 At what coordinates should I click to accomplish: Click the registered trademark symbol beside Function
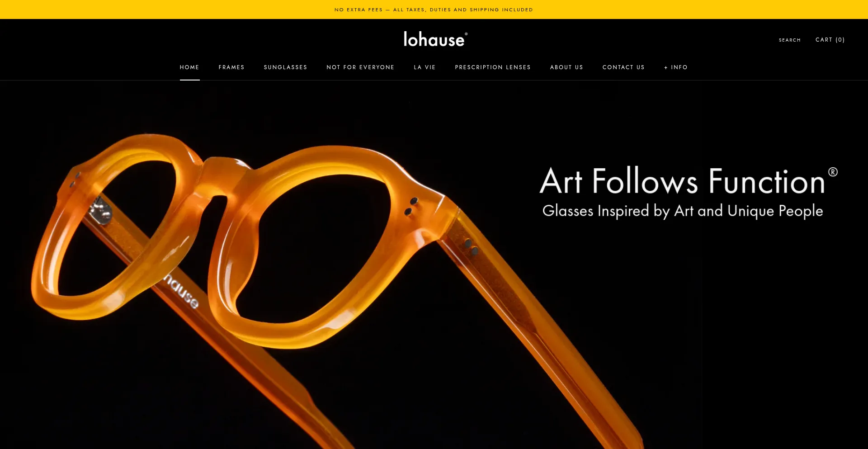(x=833, y=172)
